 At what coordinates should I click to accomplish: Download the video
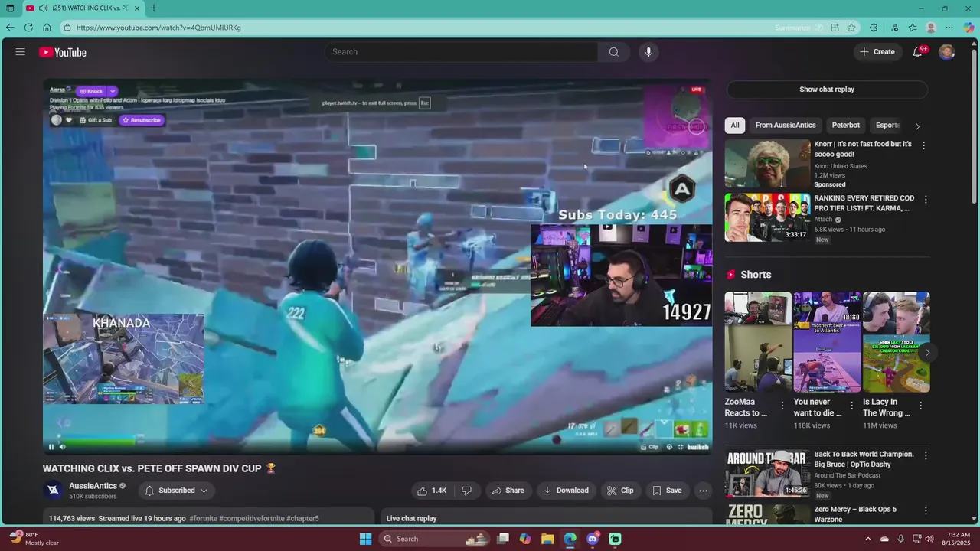pyautogui.click(x=566, y=491)
